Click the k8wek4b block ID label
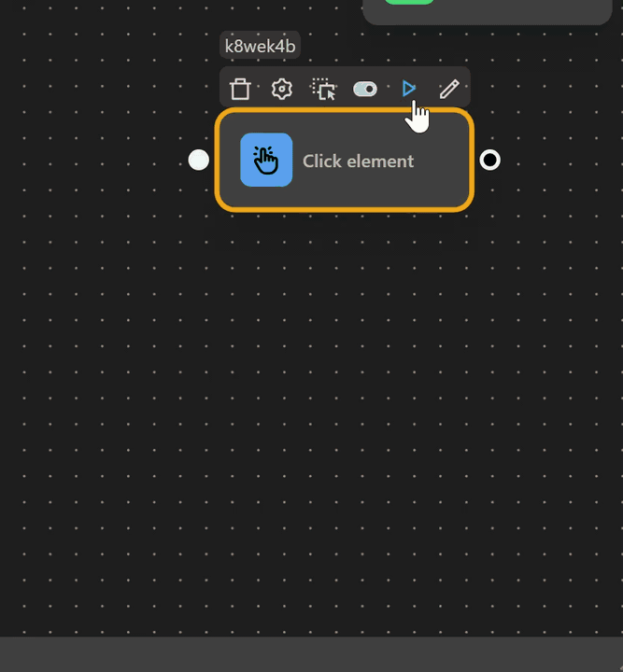The width and height of the screenshot is (623, 672). pos(261,46)
